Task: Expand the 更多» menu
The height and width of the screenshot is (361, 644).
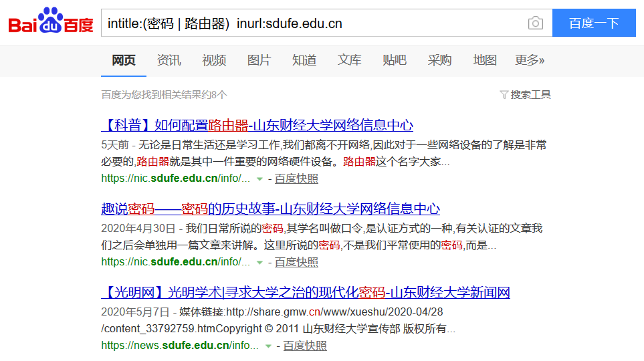Action: pos(530,60)
